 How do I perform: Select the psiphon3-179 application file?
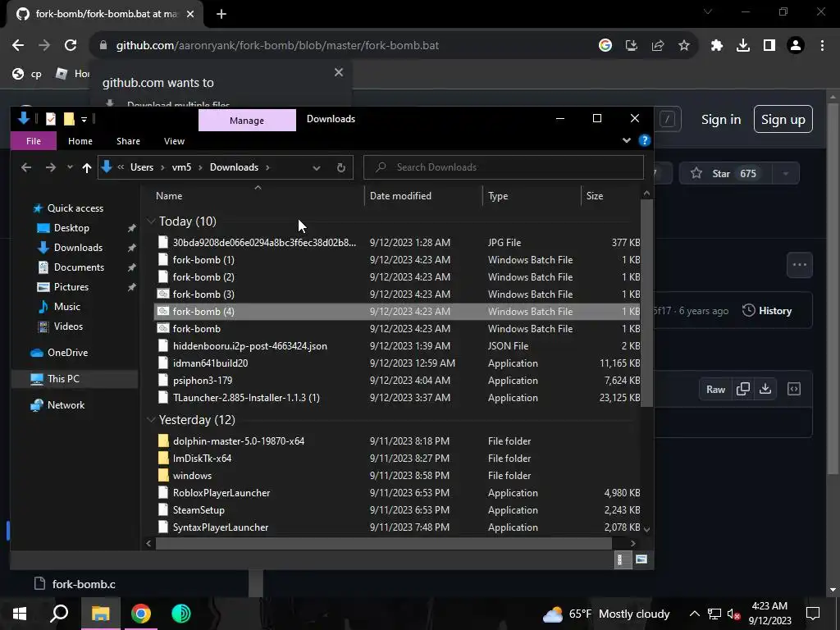click(x=396, y=381)
